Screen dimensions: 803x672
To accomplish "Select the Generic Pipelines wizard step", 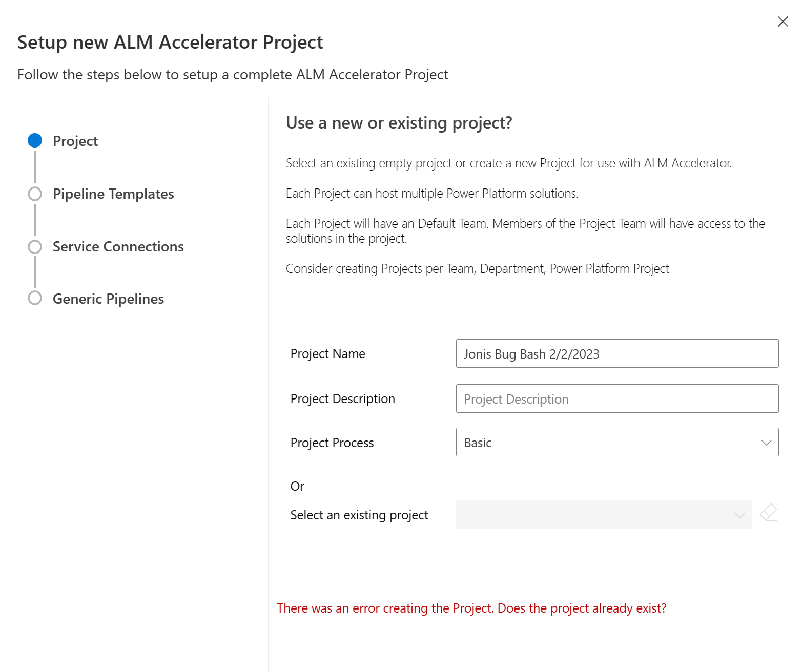I will (108, 299).
